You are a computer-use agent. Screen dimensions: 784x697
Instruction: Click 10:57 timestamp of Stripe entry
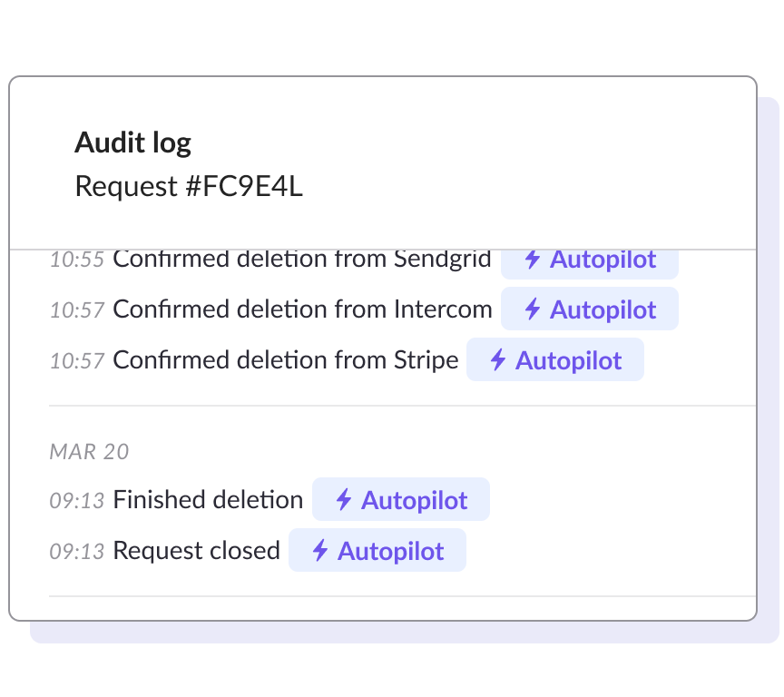[x=76, y=361]
